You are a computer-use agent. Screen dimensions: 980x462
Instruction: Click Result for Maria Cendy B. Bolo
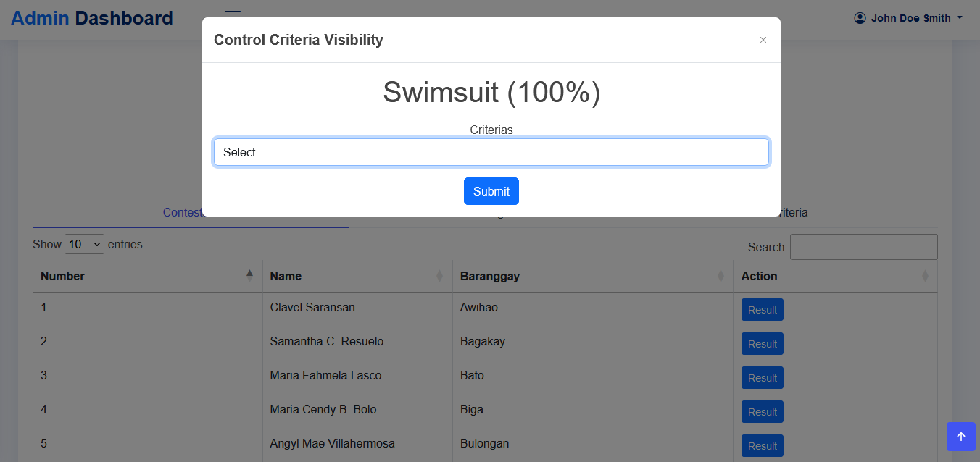tap(762, 412)
